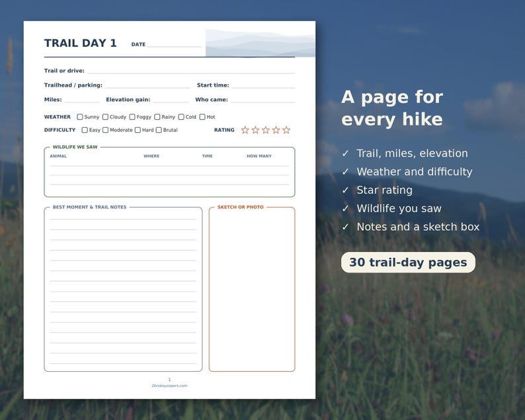Click the first rating star

245,130
